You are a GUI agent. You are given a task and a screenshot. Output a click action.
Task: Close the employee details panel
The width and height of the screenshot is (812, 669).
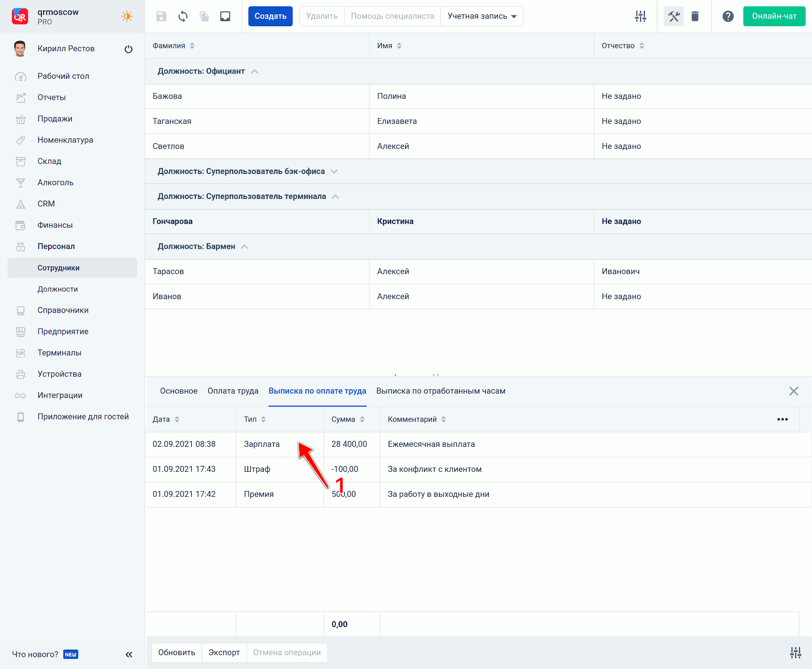[x=793, y=391]
